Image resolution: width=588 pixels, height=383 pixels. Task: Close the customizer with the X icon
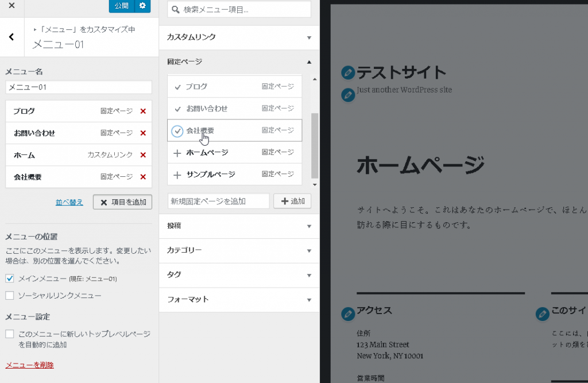pos(11,6)
